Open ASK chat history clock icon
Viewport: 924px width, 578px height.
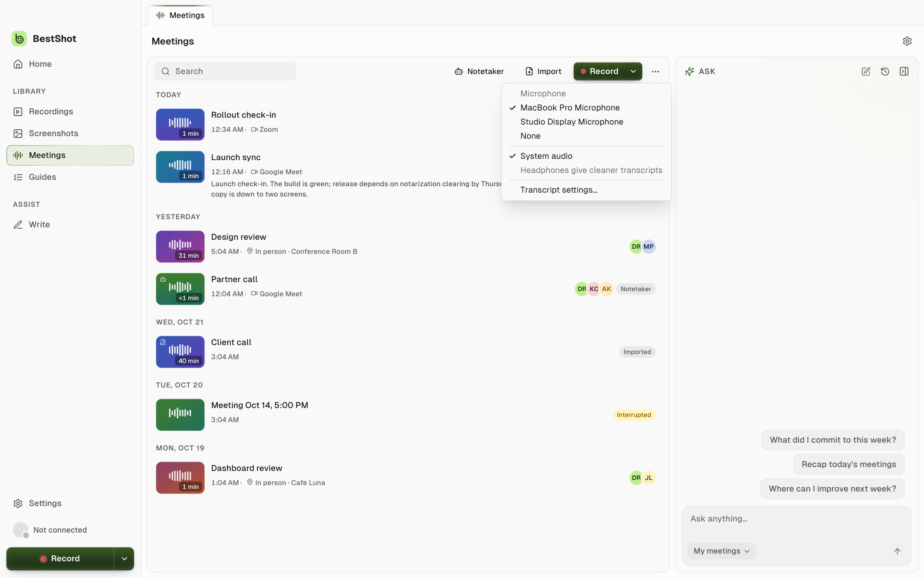tap(885, 72)
